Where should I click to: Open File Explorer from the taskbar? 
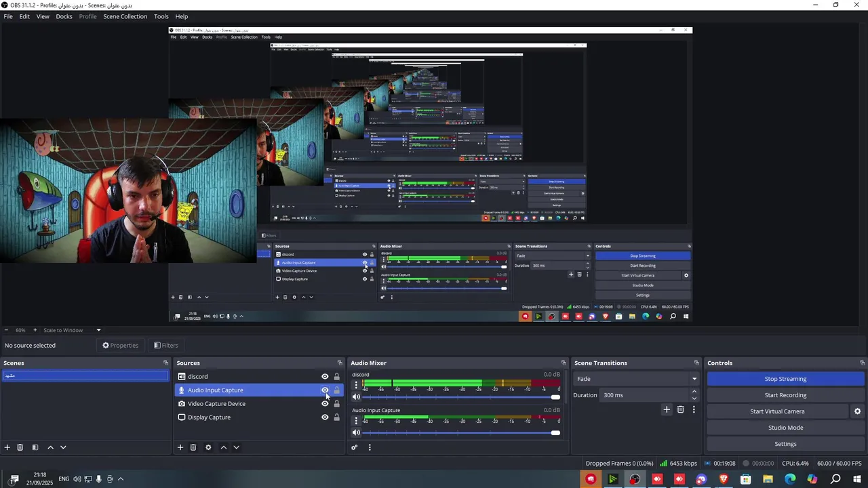[768, 479]
